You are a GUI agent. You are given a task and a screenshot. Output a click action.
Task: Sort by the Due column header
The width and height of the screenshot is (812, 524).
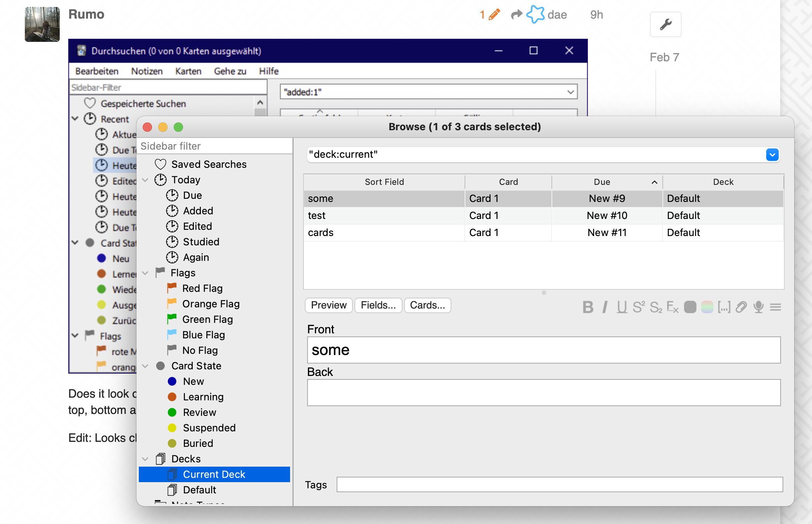point(607,182)
